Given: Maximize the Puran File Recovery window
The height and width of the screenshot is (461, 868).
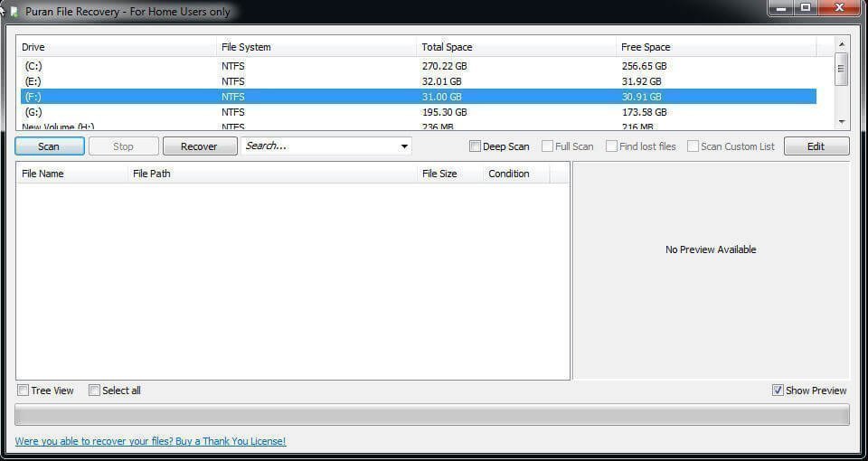Looking at the screenshot, I should [x=806, y=8].
